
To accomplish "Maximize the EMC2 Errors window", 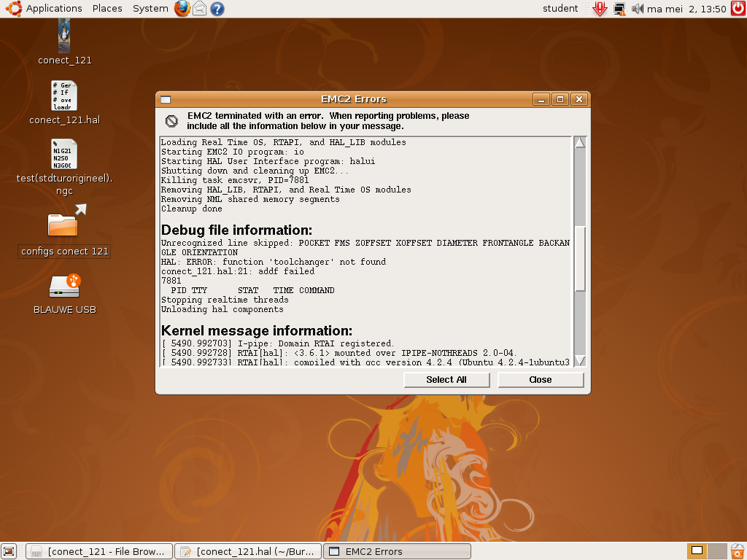I will (x=560, y=99).
